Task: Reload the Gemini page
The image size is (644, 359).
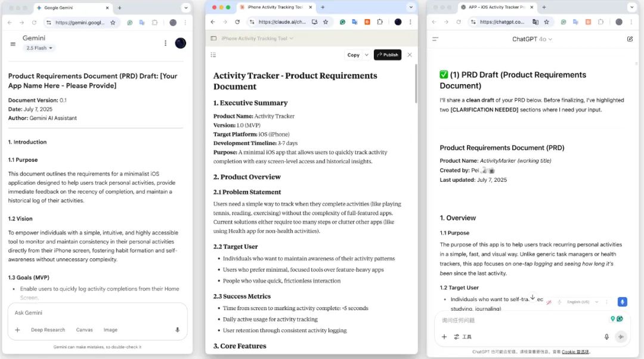Action: (34, 23)
